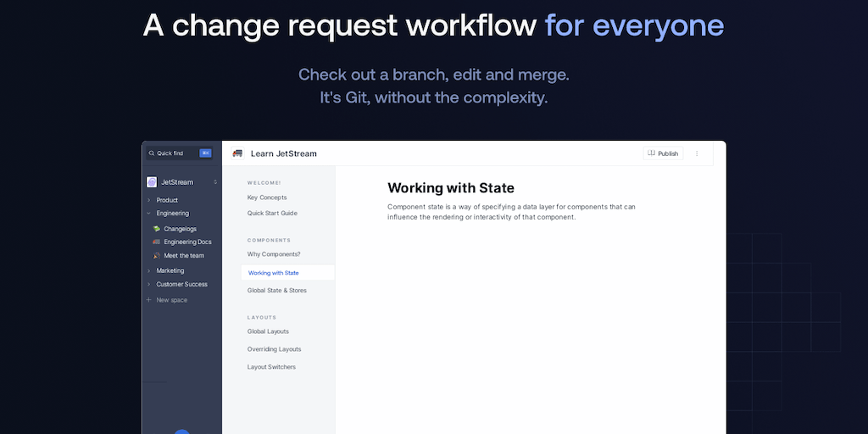Expand the Marketing space chevron
Screen dimensions: 868x434
pos(148,270)
